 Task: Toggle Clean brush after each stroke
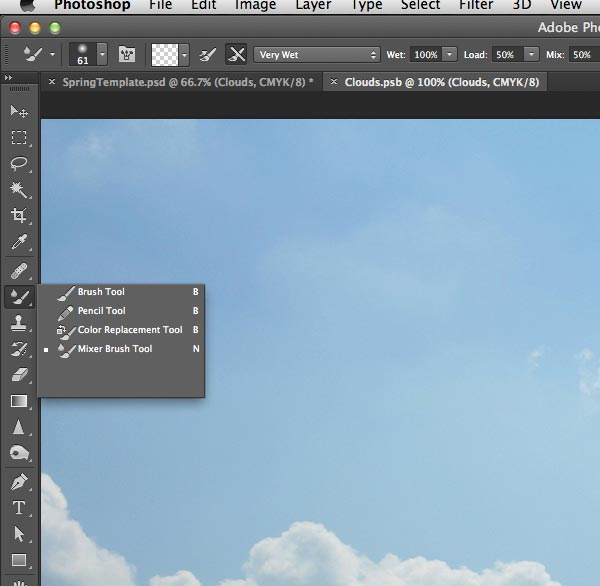(236, 54)
